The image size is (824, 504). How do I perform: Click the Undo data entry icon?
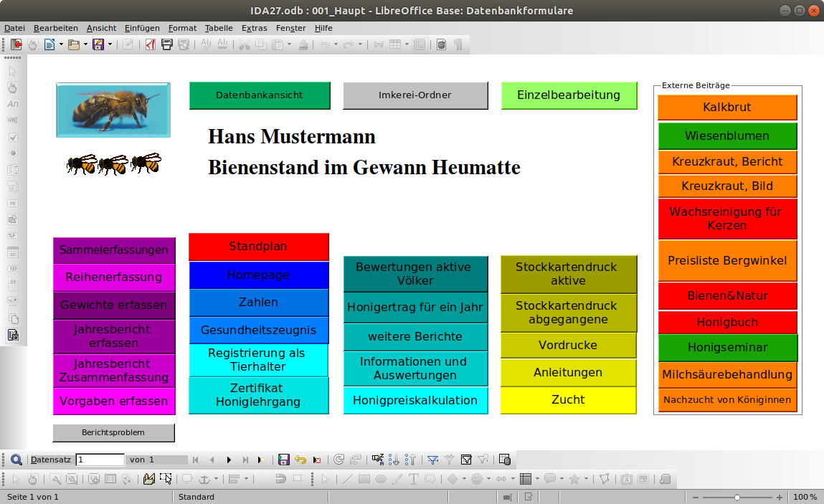point(300,460)
